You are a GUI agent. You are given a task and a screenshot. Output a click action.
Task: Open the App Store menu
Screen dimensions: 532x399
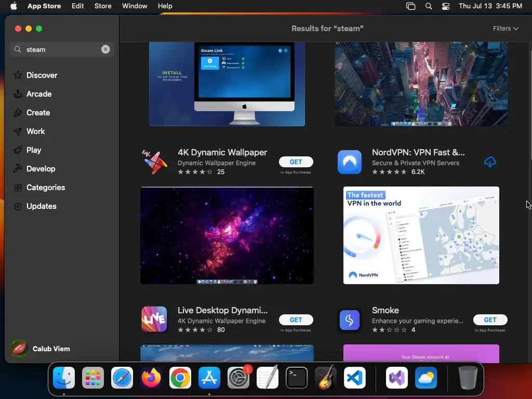pos(44,6)
